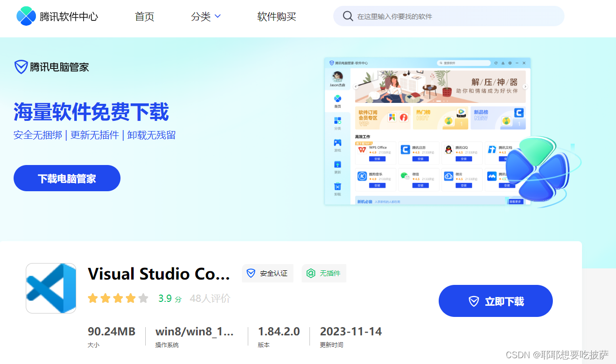616x364 pixels.
Task: Click the 酷狗音乐 icon in the preview
Action: [x=362, y=176]
